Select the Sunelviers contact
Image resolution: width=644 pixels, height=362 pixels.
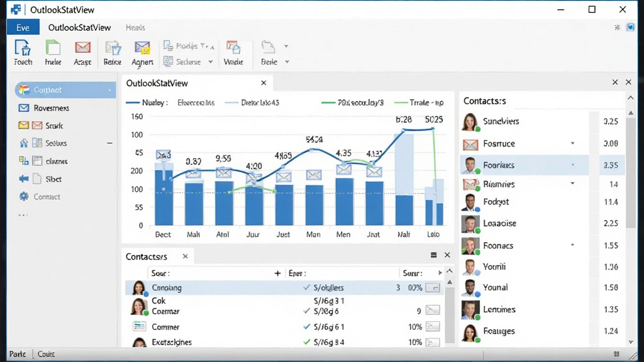coord(542,121)
